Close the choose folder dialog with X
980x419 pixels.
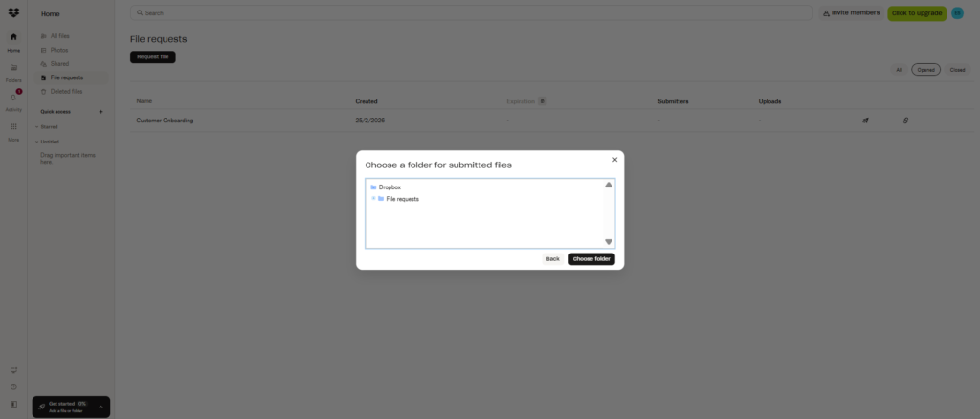614,160
